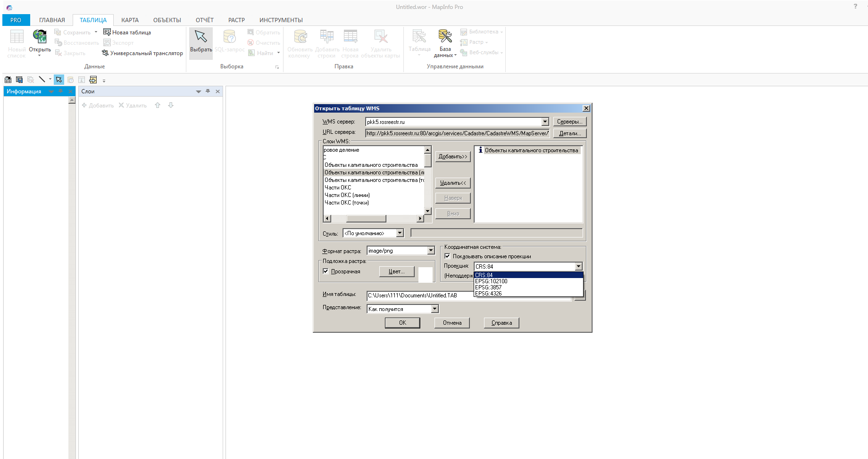
Task: Uncheck the Прозрачная checkbox
Action: click(325, 271)
